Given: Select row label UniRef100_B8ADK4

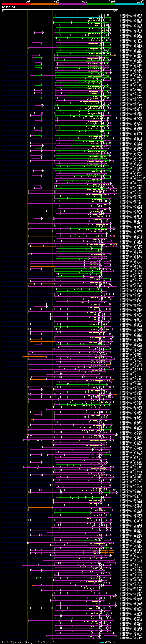Looking at the screenshot, I should pos(131,628).
